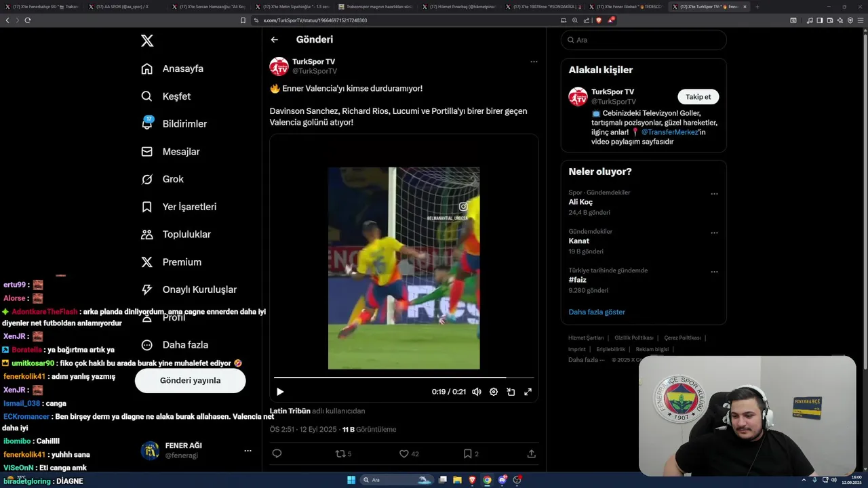Open Onaylı Kuruluşlar page

click(x=189, y=289)
